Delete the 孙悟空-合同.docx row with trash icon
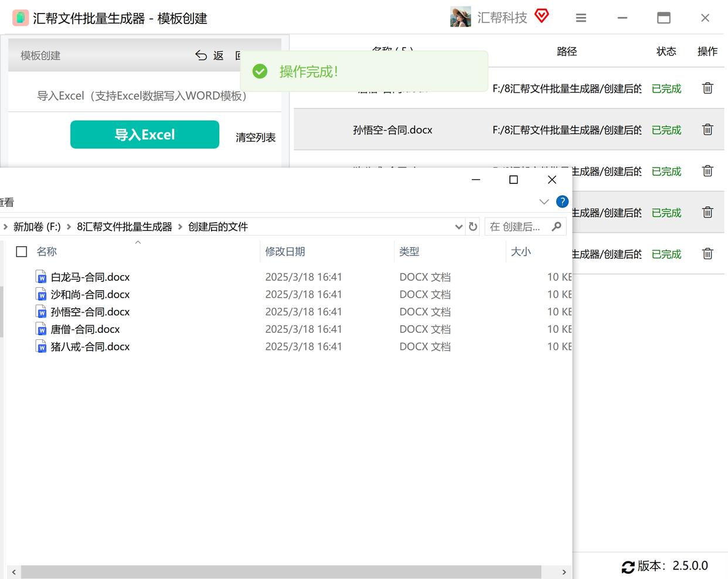Screen dimensions: 728x579 coord(707,130)
